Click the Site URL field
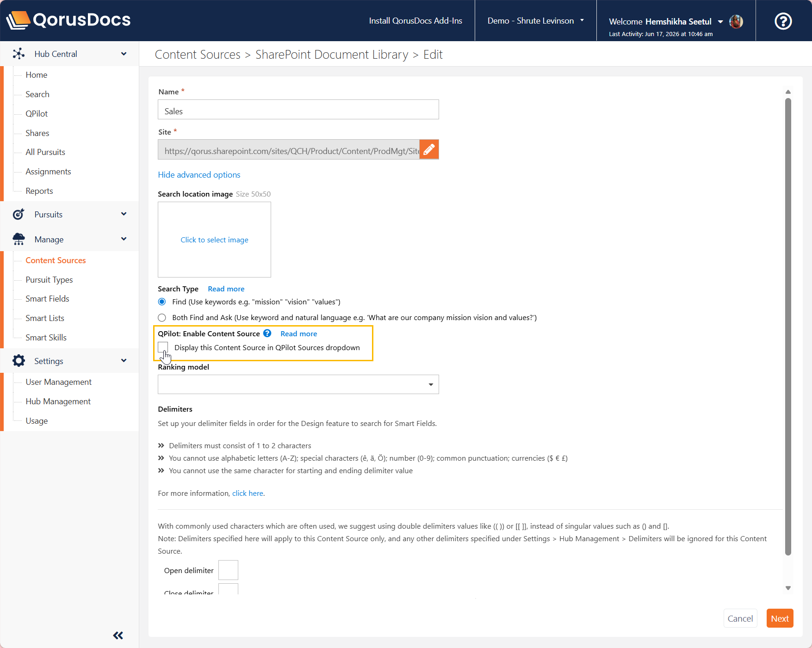This screenshot has width=812, height=648. (289, 149)
